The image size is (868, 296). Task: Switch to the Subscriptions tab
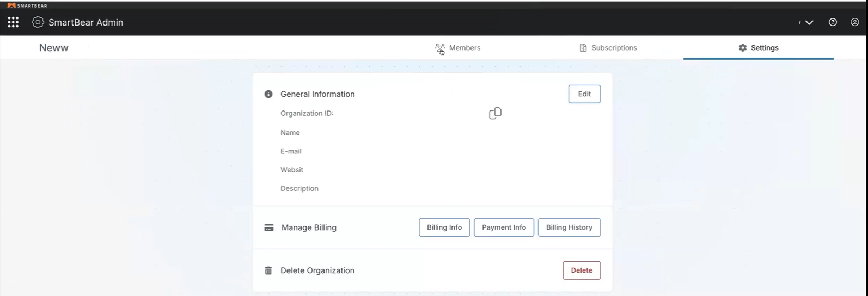pos(608,48)
